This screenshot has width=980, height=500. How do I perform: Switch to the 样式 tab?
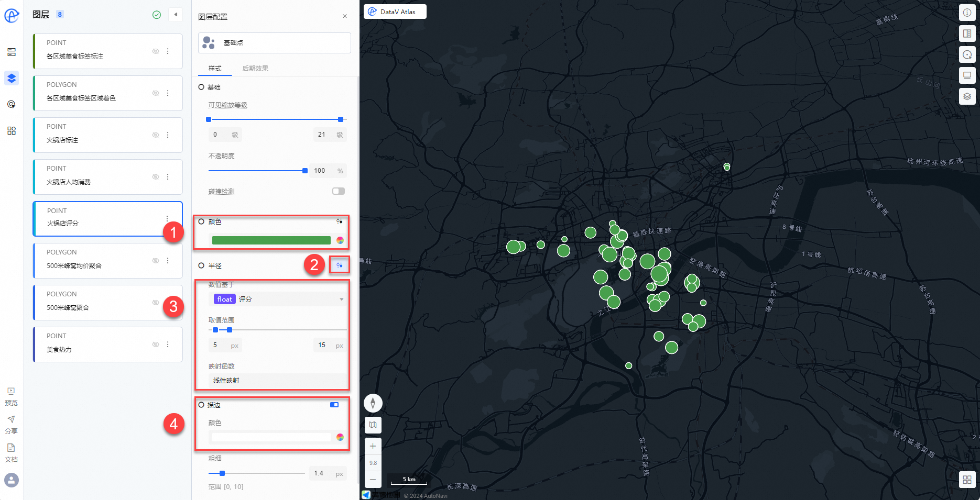coord(215,69)
